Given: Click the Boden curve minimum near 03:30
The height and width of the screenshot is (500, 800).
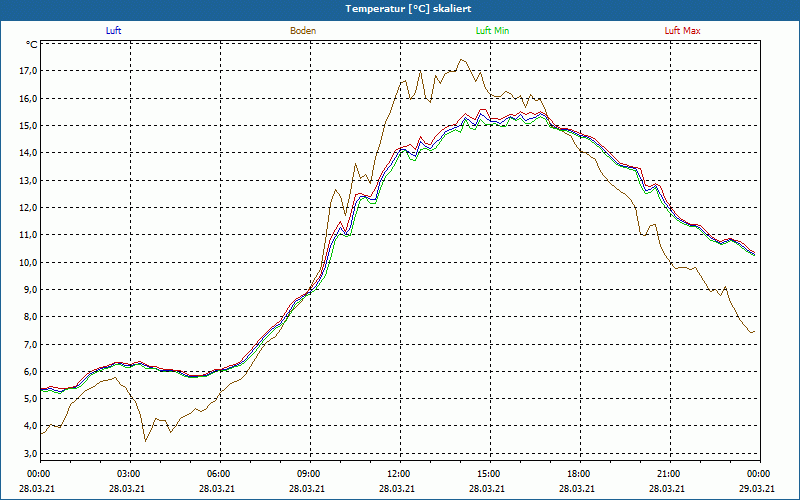Looking at the screenshot, I should pyautogui.click(x=145, y=441).
